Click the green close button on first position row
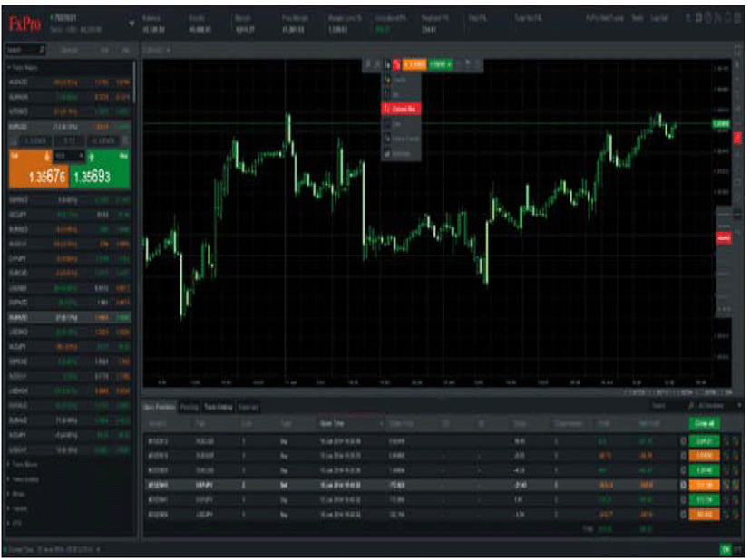Image resolution: width=750 pixels, height=560 pixels. [702, 441]
